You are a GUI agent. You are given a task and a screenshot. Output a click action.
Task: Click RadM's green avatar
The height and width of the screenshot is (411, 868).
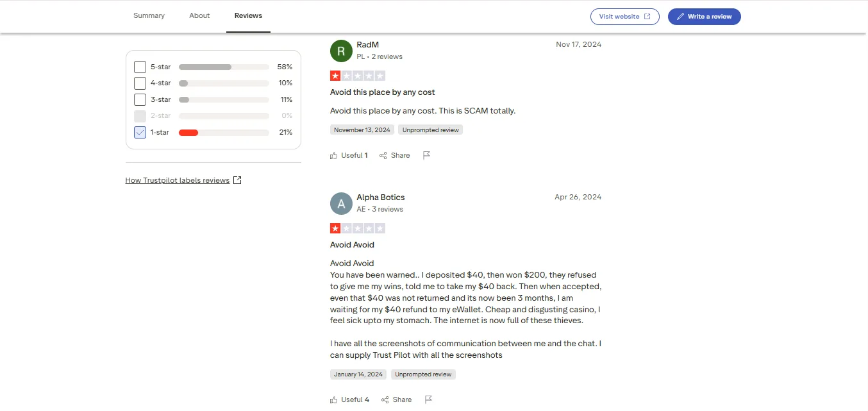pyautogui.click(x=341, y=51)
